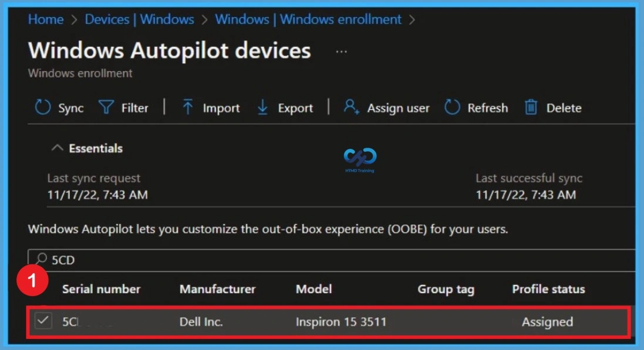Go to Home breadcrumb
Viewport: 644px width, 350px height.
(x=46, y=19)
